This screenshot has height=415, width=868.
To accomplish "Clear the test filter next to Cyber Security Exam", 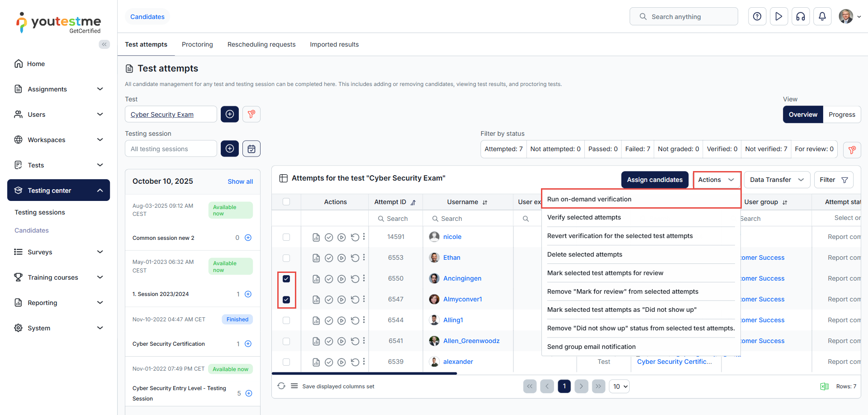I will 251,114.
